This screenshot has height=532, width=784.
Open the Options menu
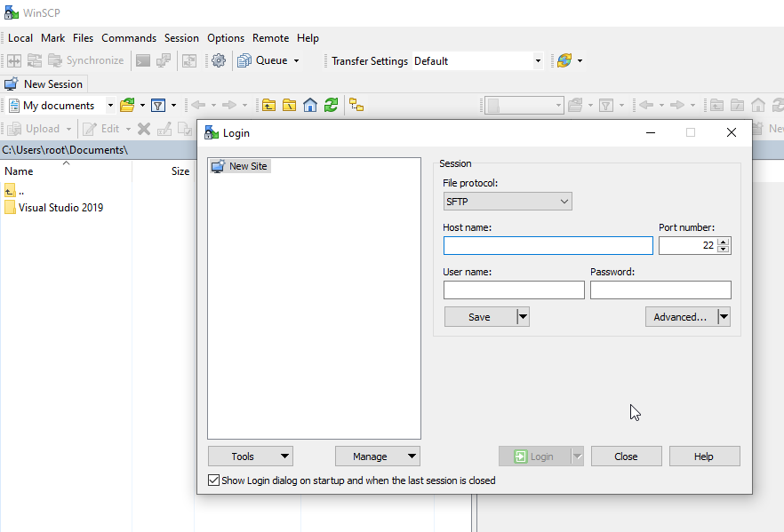(226, 38)
